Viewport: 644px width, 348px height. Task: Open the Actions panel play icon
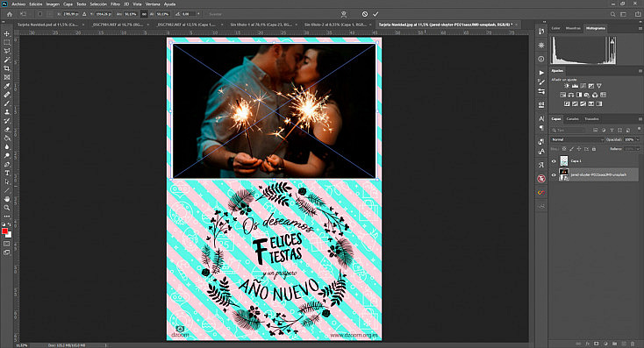pyautogui.click(x=541, y=73)
